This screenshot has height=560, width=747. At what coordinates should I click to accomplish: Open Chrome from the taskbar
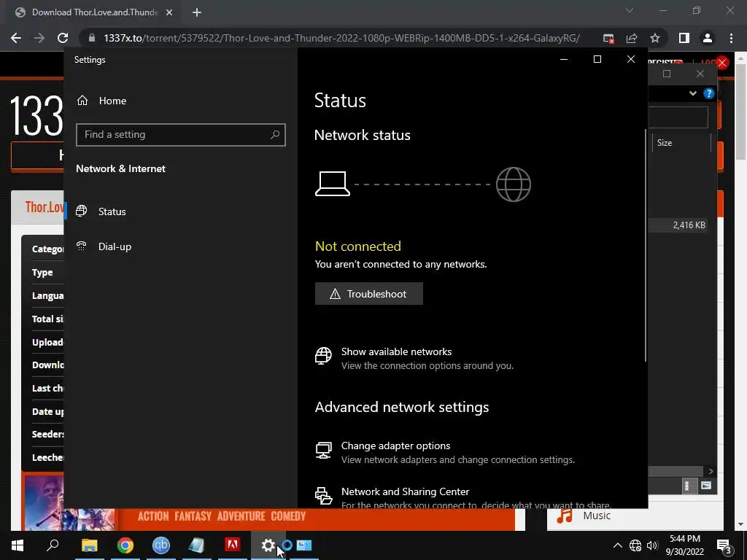pos(125,545)
